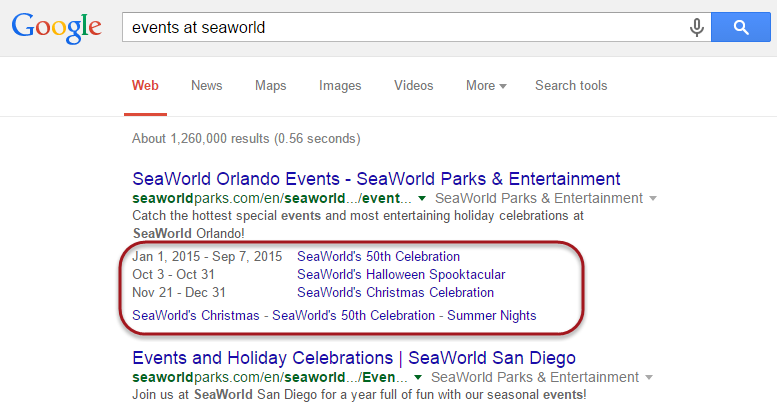777x420 pixels.
Task: Open Events and Holiday Celebrations San Diego result
Action: pyautogui.click(x=354, y=358)
